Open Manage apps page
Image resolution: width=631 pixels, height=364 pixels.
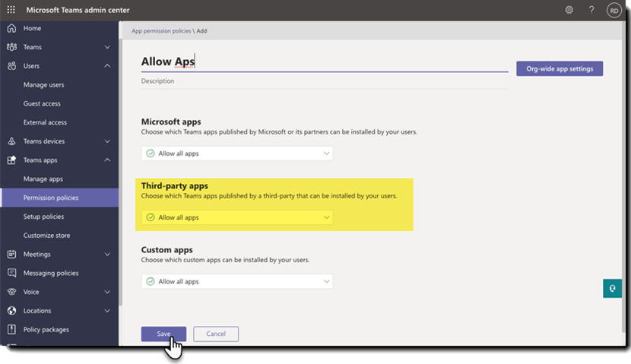(43, 179)
